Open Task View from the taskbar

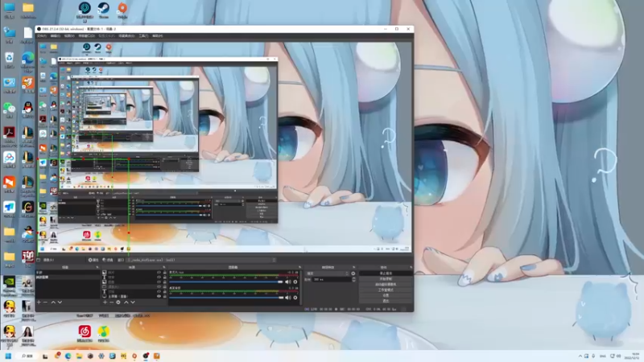point(45,356)
